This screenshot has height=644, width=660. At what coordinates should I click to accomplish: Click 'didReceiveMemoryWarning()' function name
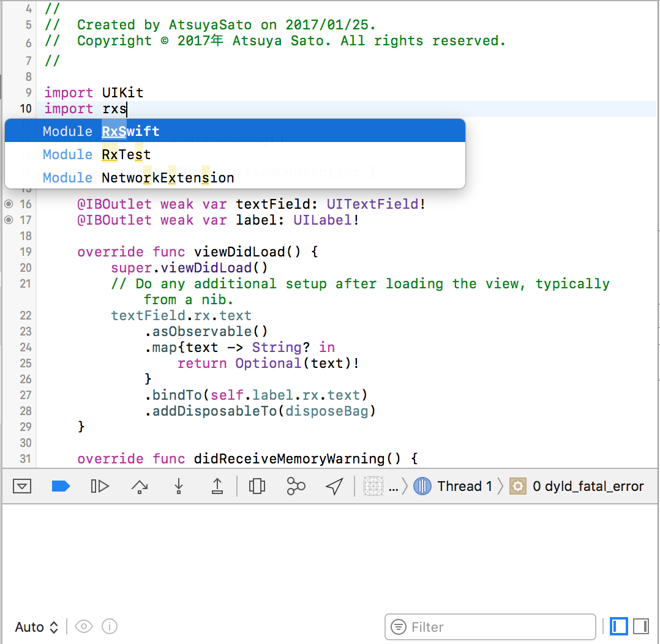pyautogui.click(x=298, y=459)
